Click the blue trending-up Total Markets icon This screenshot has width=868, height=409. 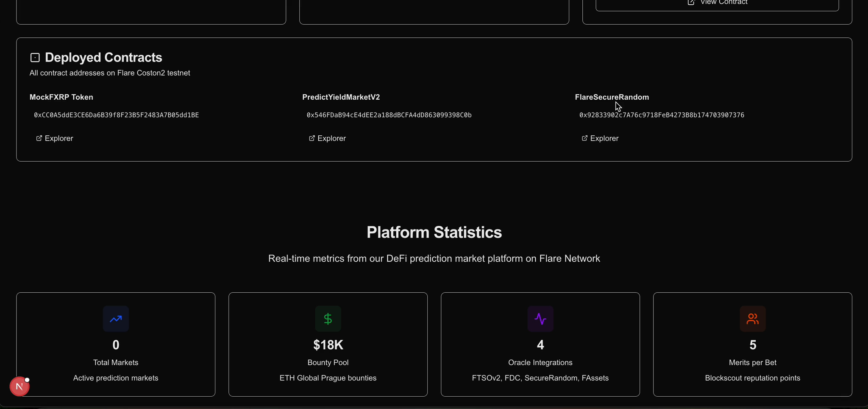pos(116,319)
